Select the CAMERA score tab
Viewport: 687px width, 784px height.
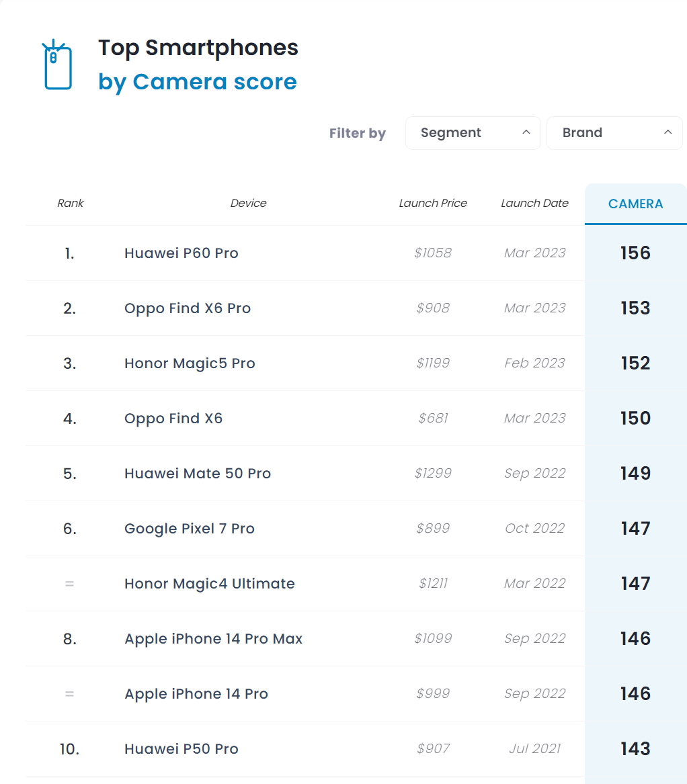pyautogui.click(x=635, y=204)
